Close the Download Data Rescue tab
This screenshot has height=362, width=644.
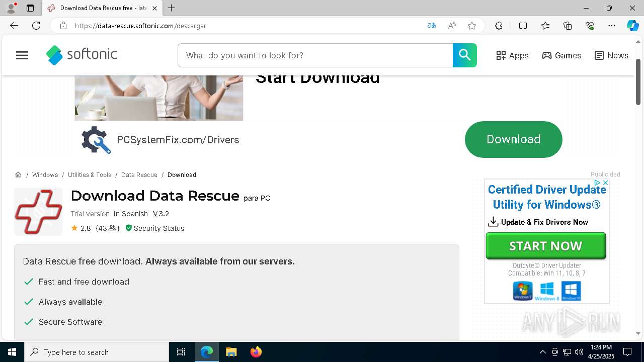point(154,8)
